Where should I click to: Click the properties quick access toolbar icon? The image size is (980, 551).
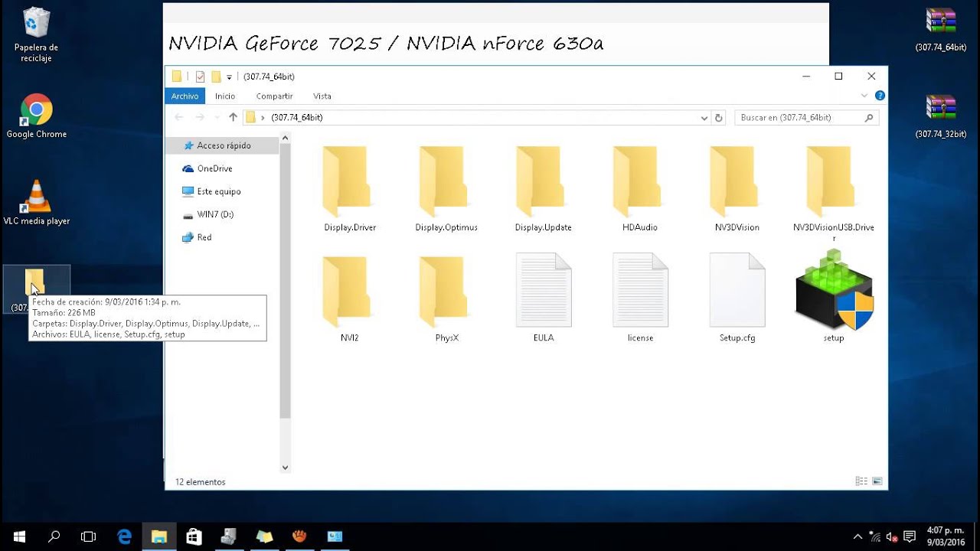coord(200,77)
